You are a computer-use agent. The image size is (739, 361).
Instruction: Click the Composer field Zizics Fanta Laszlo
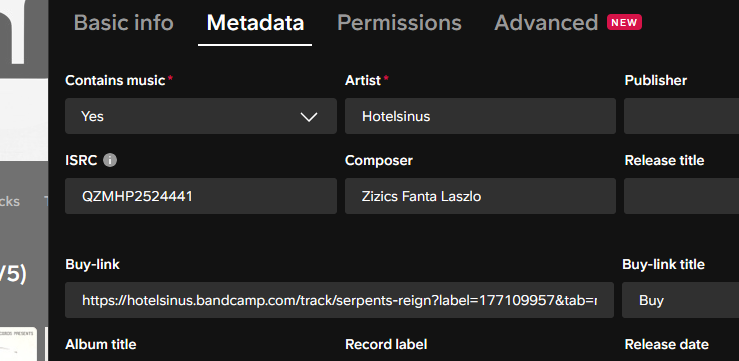(480, 196)
